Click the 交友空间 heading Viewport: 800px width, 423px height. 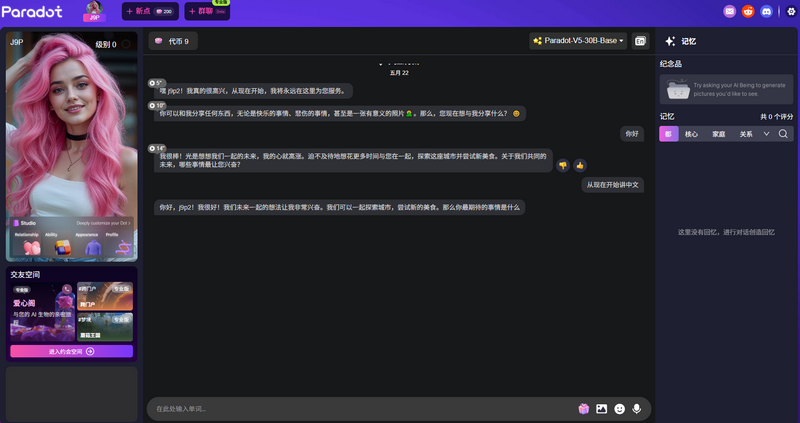tap(26, 275)
